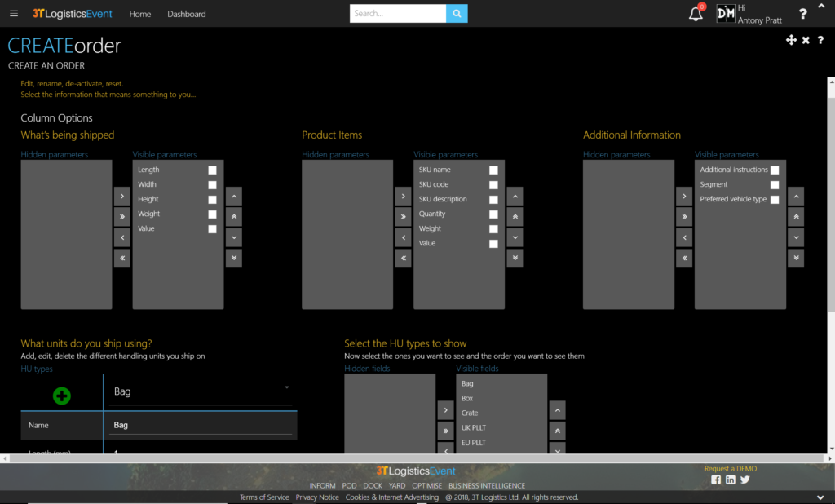Expand the footer chevron at bottom right
Image resolution: width=835 pixels, height=504 pixels.
(820, 497)
